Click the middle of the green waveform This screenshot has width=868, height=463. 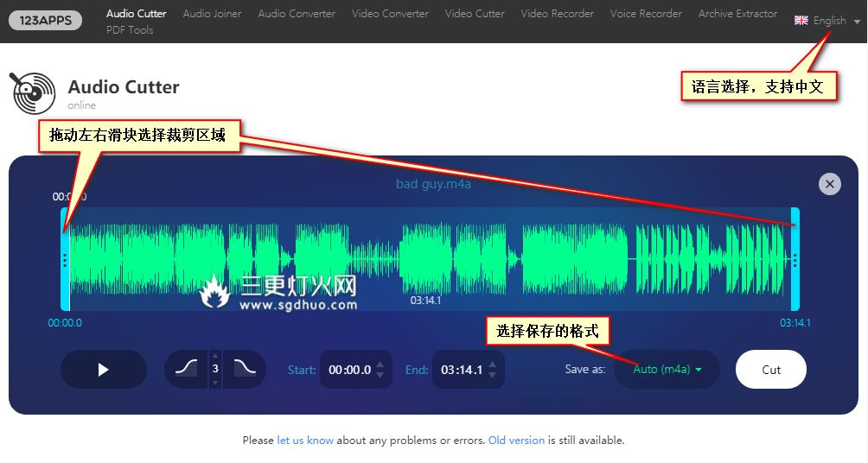point(430,259)
